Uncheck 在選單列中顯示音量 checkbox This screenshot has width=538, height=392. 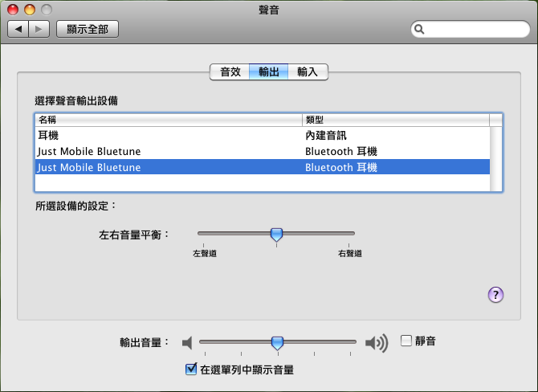pyautogui.click(x=191, y=370)
